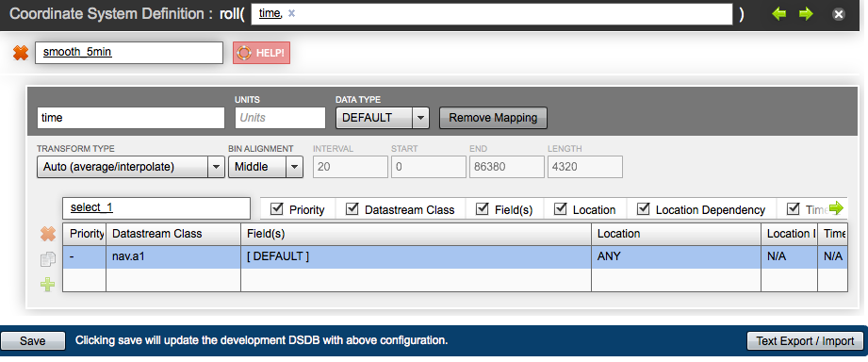
Task: Click the time tag in the roll field
Action: click(270, 14)
